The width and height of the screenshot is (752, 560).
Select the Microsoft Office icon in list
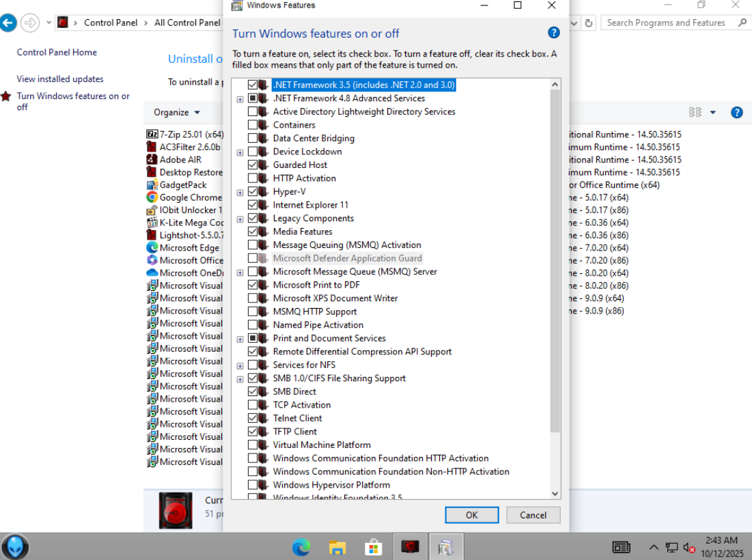(152, 260)
